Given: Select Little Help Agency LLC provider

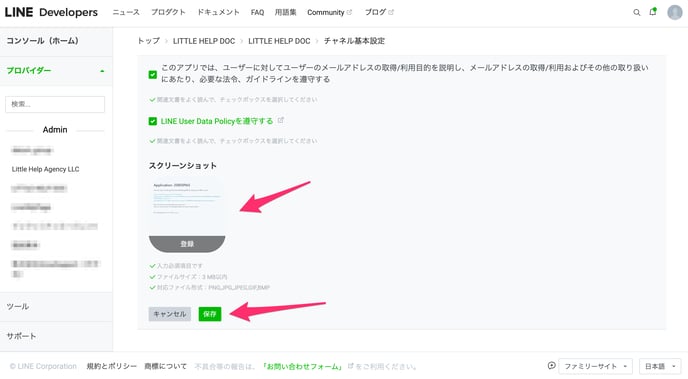Looking at the screenshot, I should coord(46,169).
